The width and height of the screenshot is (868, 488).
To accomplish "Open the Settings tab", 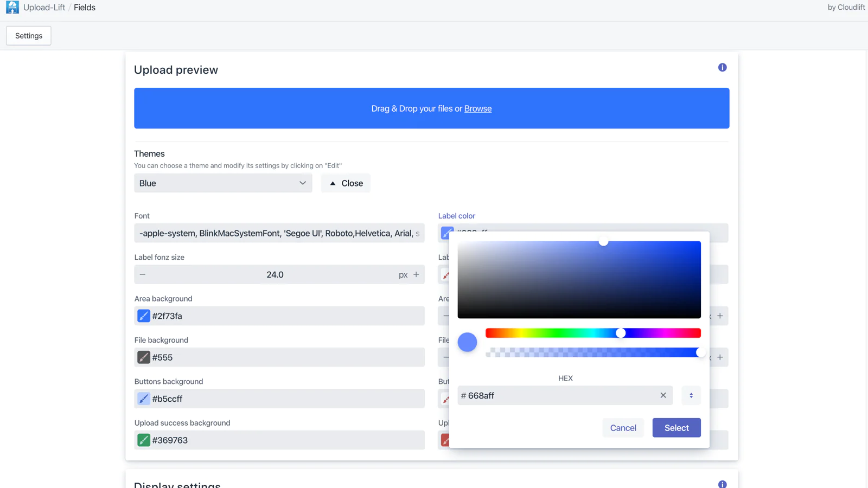I will pyautogui.click(x=29, y=36).
